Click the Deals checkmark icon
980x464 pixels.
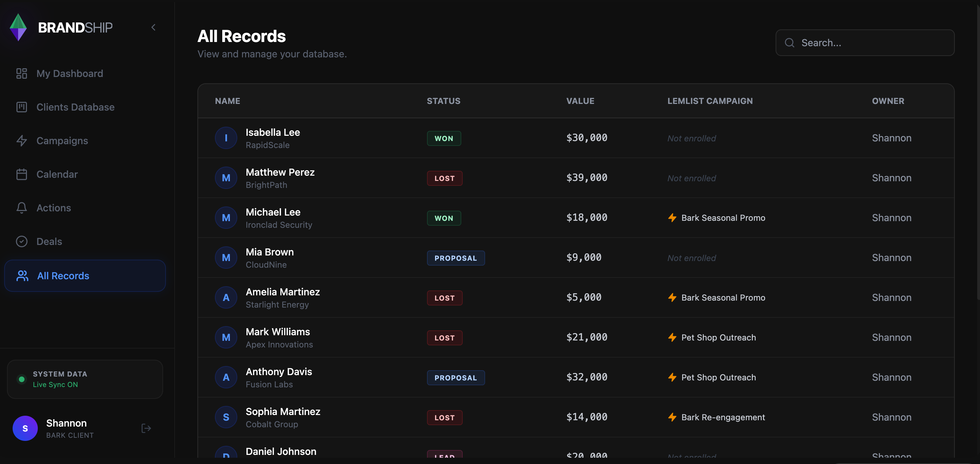(22, 241)
